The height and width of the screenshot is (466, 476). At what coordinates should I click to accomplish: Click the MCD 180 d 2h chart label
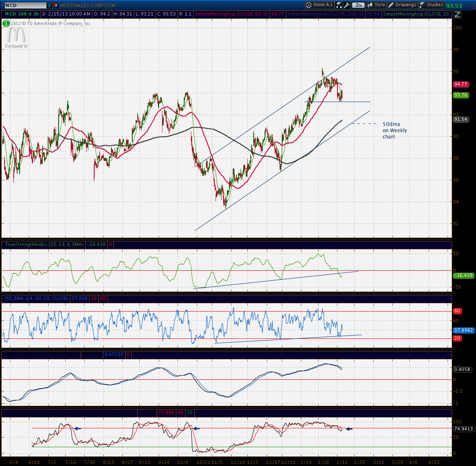[21, 14]
